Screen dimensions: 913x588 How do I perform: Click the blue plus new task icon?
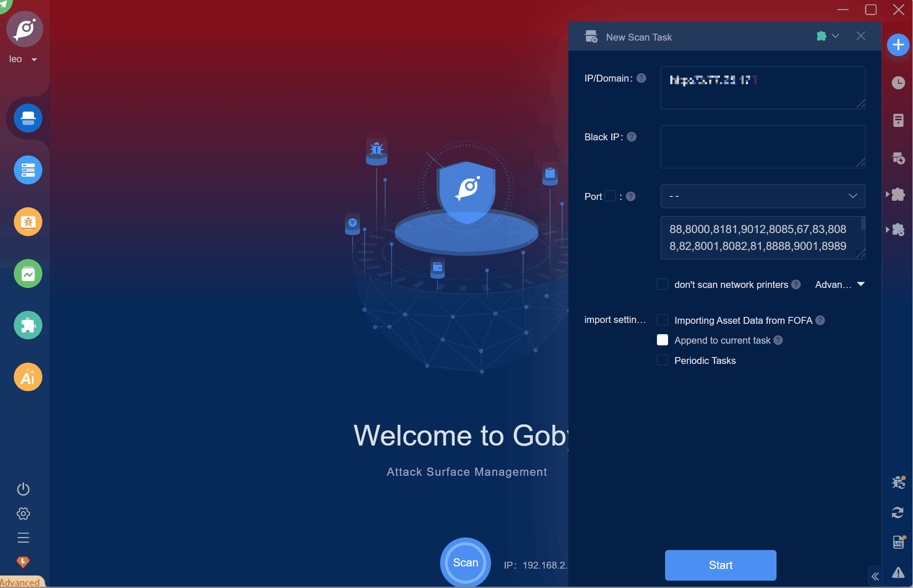tap(898, 45)
